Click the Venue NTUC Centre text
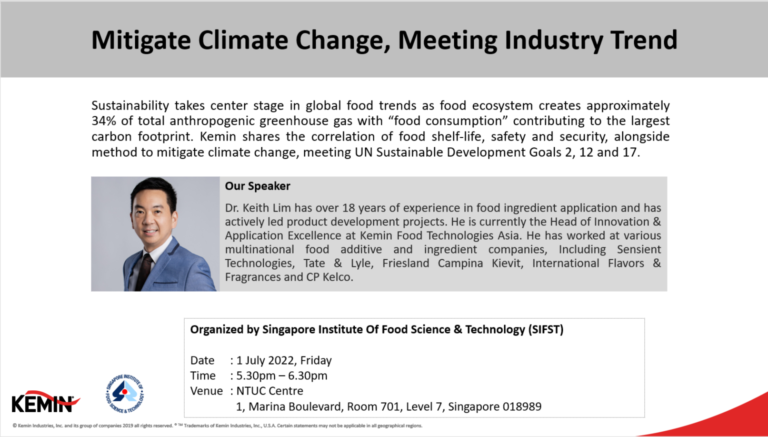 pos(247,391)
